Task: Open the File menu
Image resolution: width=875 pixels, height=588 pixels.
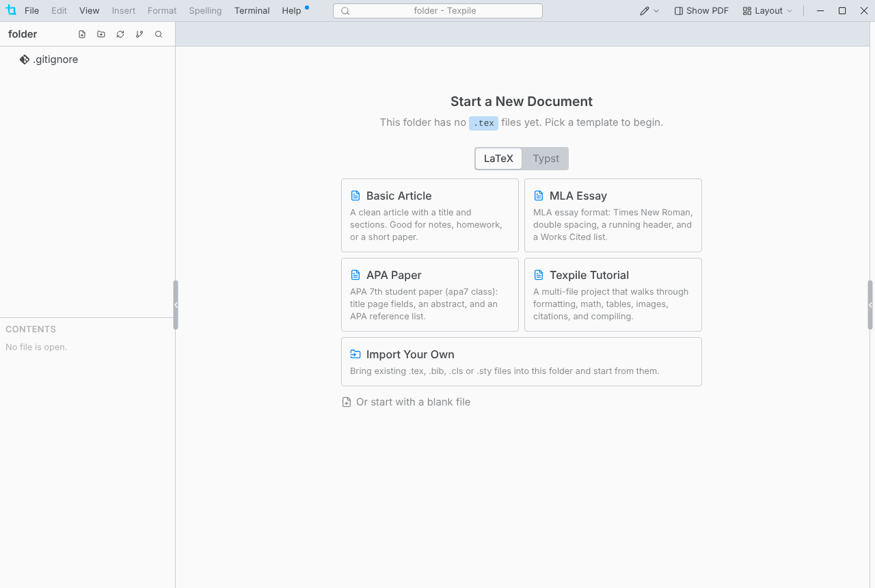Action: 31,11
